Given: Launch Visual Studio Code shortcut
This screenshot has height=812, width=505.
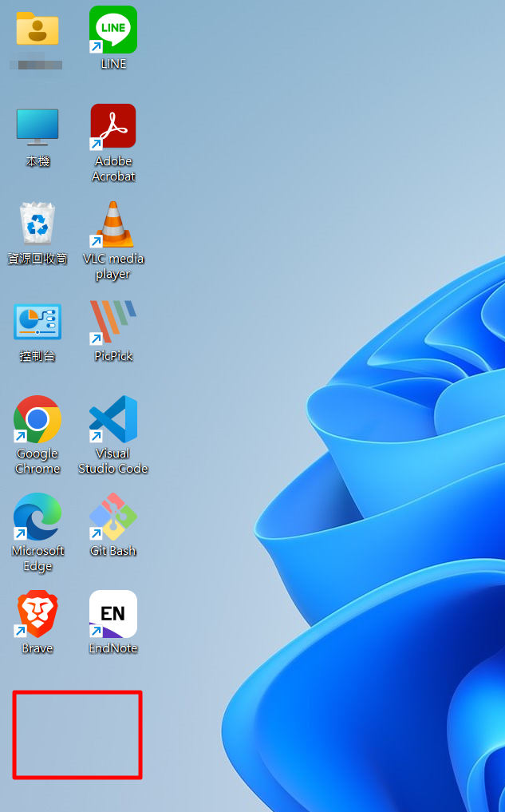Looking at the screenshot, I should (113, 419).
